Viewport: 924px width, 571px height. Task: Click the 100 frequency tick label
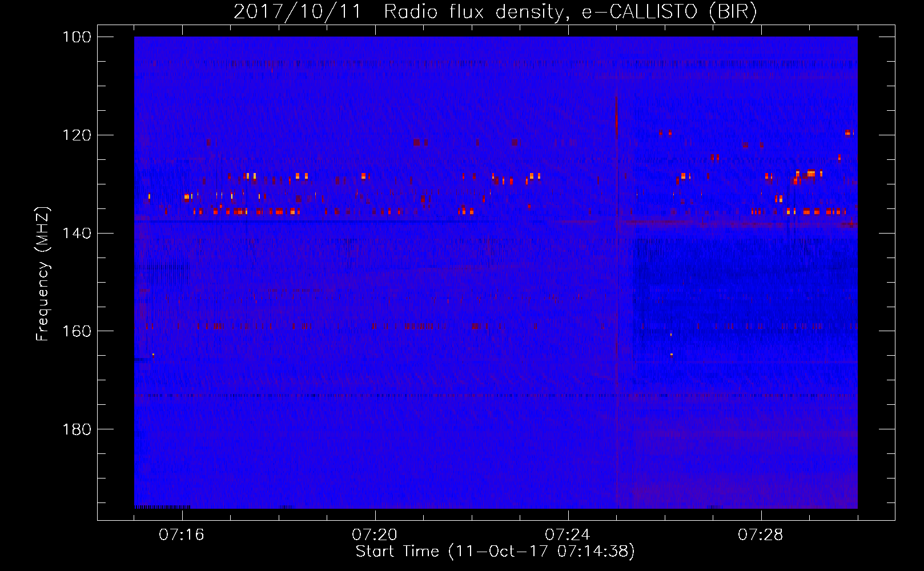click(77, 37)
